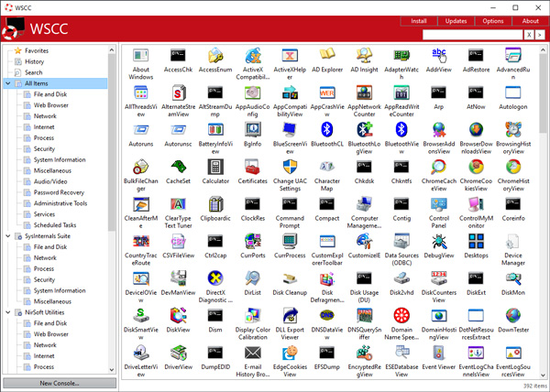The width and height of the screenshot is (550, 392).
Task: Click icon grid scrollbar up arrow
Action: click(x=543, y=50)
